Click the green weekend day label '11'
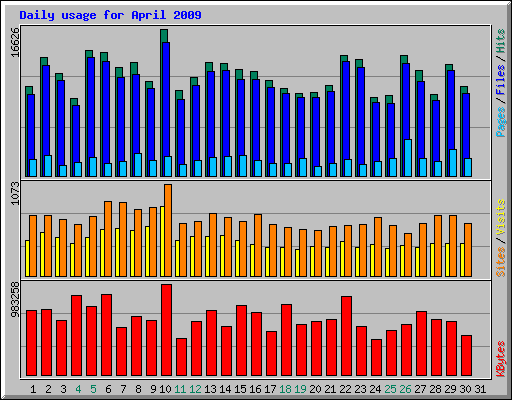Viewport: 512px width, 400px height. tap(180, 389)
